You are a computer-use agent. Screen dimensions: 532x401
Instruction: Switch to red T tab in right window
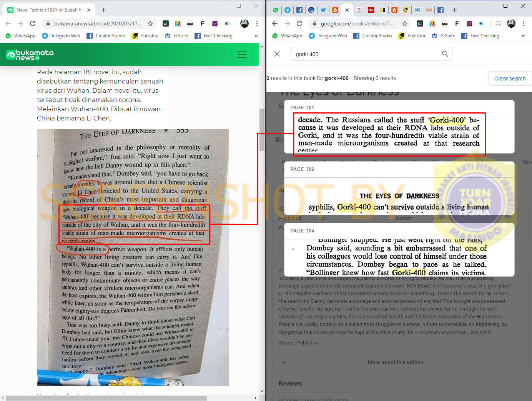(359, 10)
